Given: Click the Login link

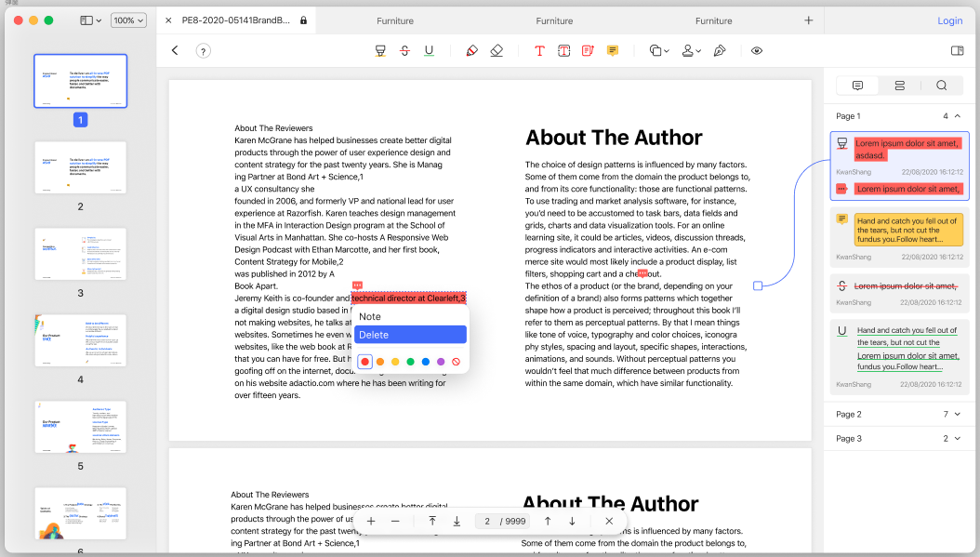Looking at the screenshot, I should (x=949, y=20).
